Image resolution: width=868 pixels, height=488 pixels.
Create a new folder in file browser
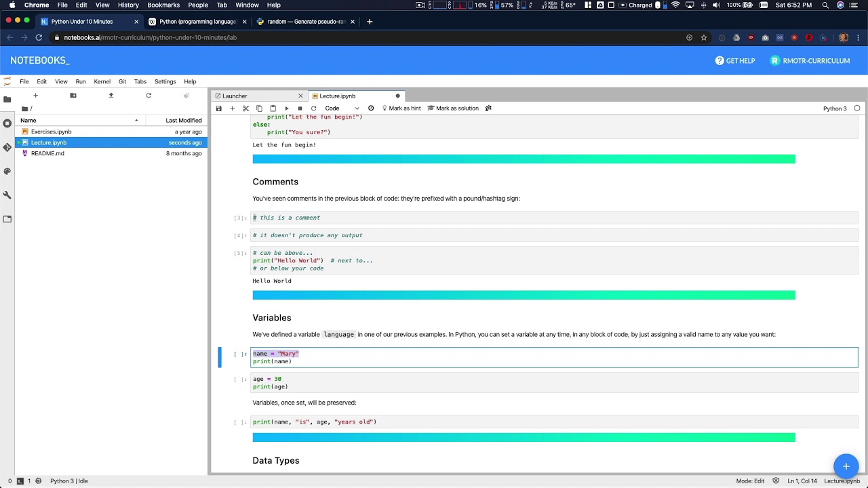(73, 96)
